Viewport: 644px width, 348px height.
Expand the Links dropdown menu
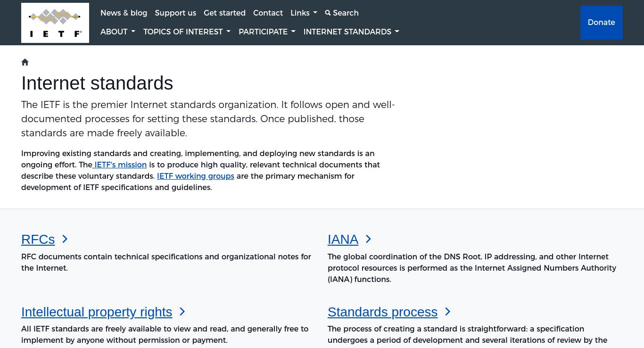click(304, 13)
